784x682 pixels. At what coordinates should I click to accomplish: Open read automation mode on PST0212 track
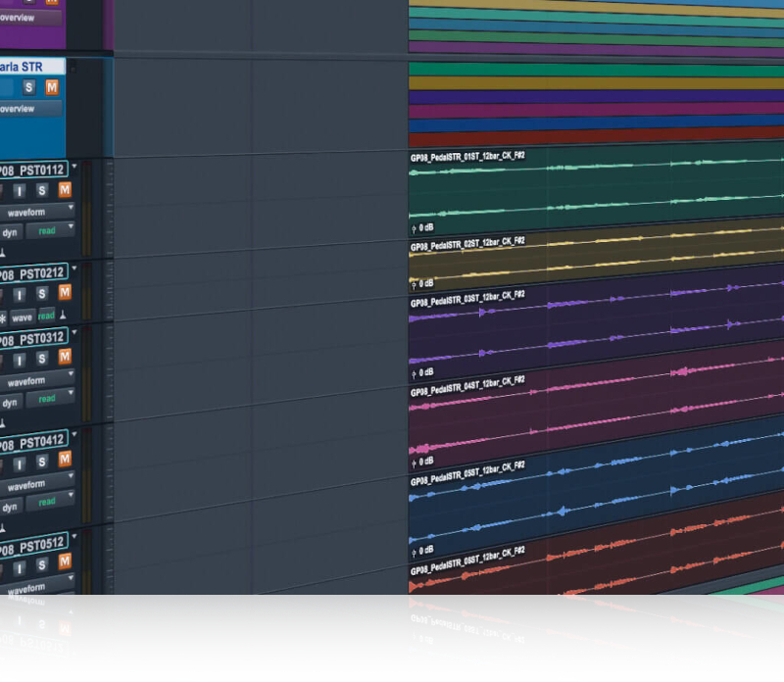click(x=46, y=316)
